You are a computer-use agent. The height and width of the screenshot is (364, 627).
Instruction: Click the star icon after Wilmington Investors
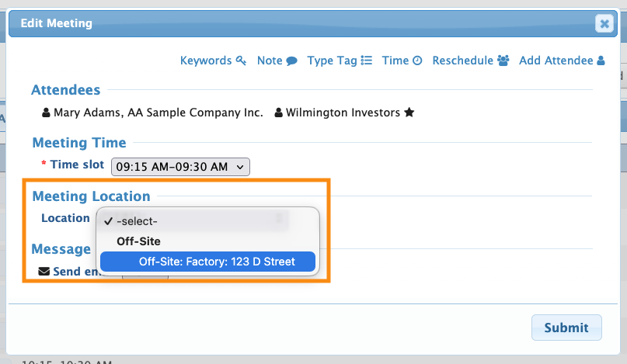tap(409, 113)
